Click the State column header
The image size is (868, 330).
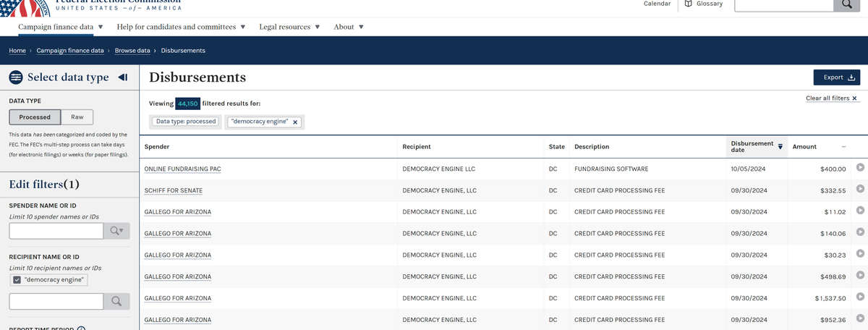pos(557,146)
